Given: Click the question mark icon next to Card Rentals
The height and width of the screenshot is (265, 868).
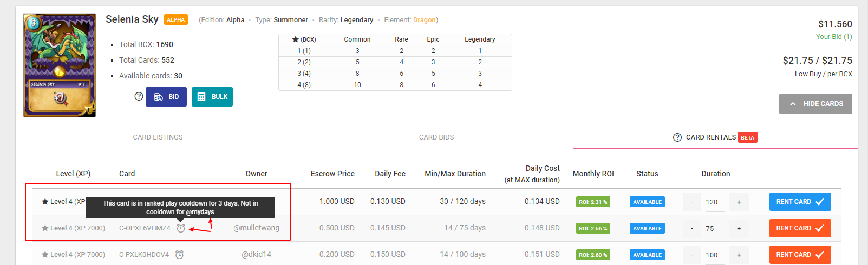Looking at the screenshot, I should coord(677,137).
